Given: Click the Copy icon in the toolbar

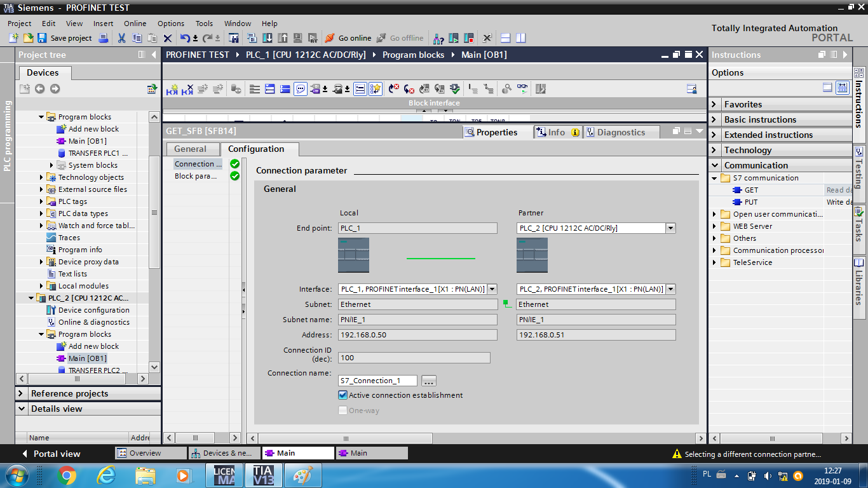Looking at the screenshot, I should point(137,38).
